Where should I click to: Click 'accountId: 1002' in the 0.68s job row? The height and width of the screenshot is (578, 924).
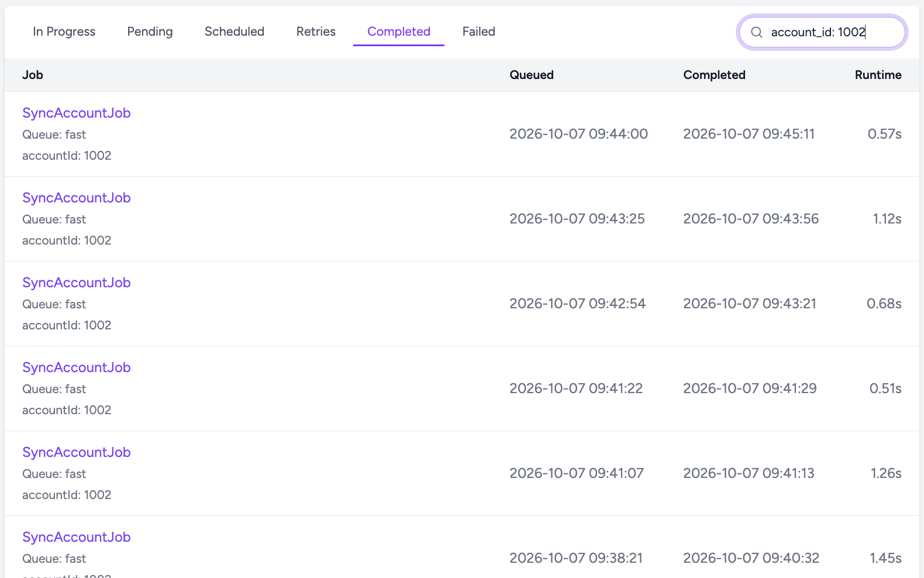[67, 325]
